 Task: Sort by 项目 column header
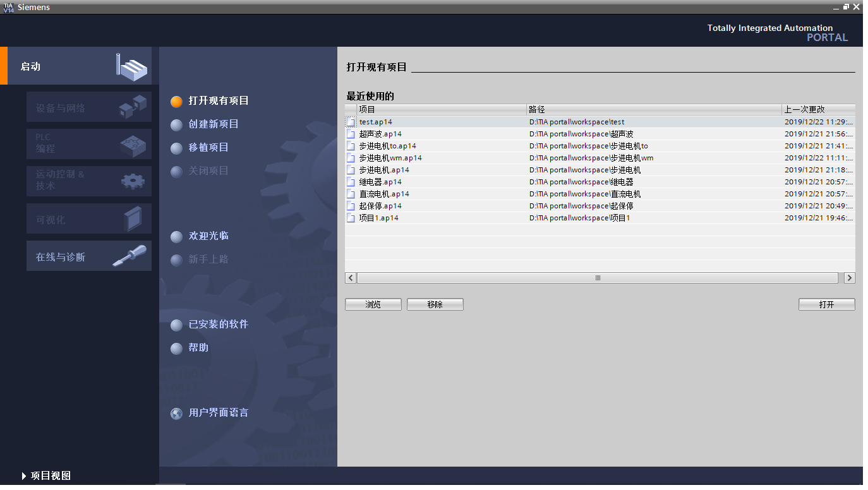[442, 110]
